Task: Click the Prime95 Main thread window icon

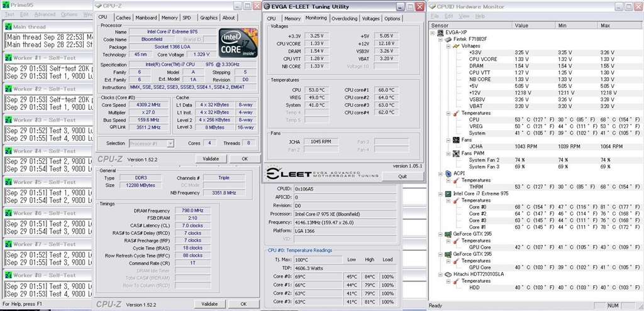Action: (x=8, y=27)
